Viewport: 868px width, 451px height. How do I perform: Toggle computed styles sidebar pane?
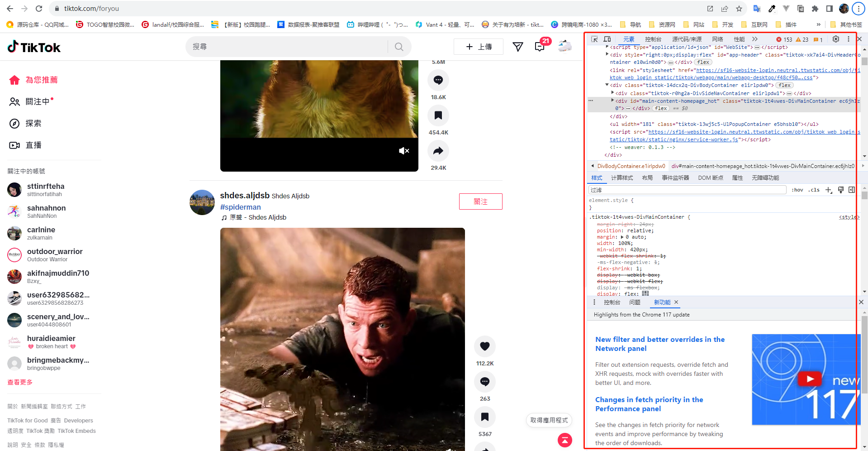point(852,190)
